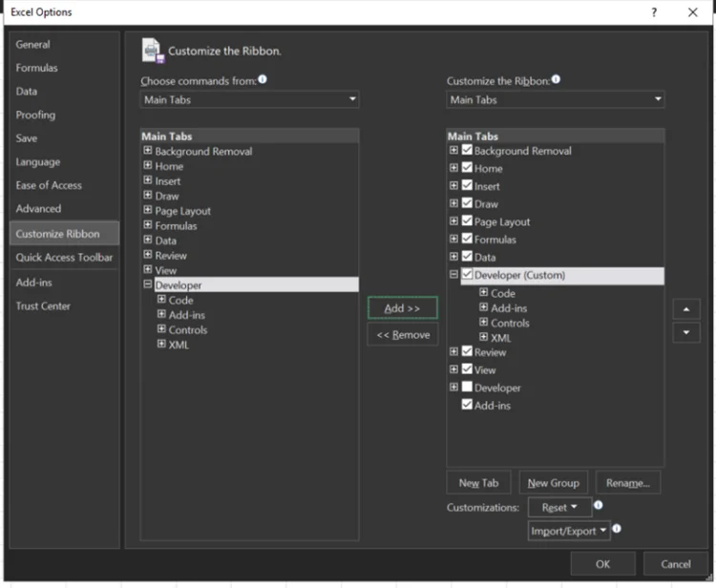Select Add-ins group under left Developer
Screen dimensions: 716x588
tap(187, 315)
